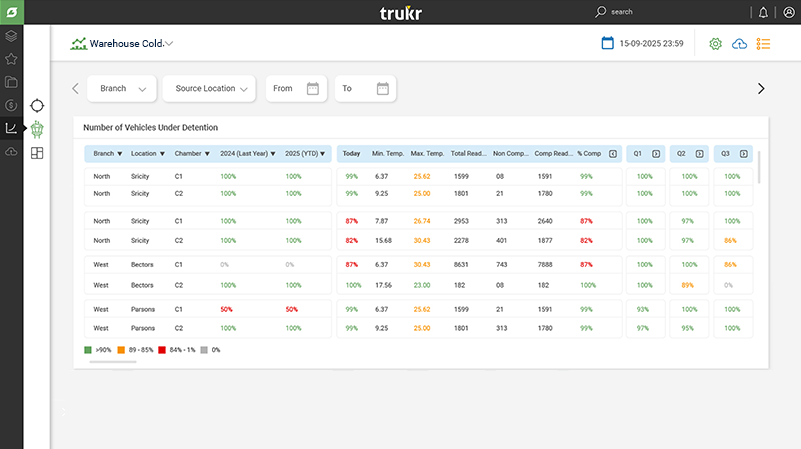Open the dollar coin sidebar icon
The width and height of the screenshot is (801, 449).
(11, 105)
